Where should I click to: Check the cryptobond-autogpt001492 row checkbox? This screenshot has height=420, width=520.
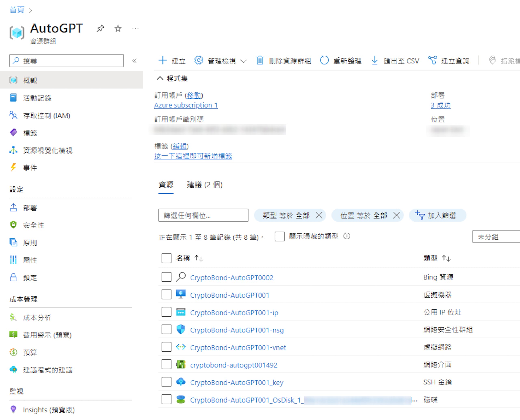click(167, 364)
